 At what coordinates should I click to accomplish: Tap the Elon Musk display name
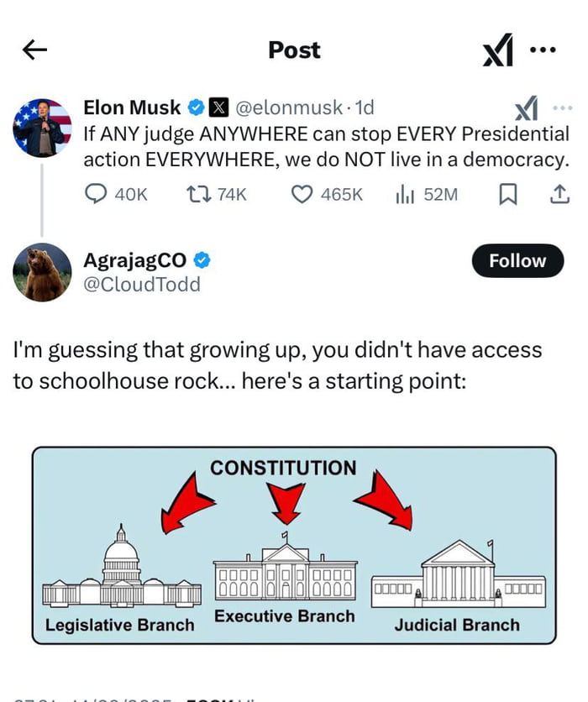[x=132, y=107]
